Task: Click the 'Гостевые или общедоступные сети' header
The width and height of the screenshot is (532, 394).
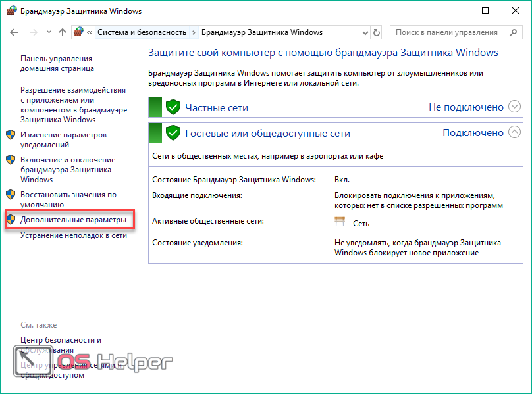Action: [267, 134]
